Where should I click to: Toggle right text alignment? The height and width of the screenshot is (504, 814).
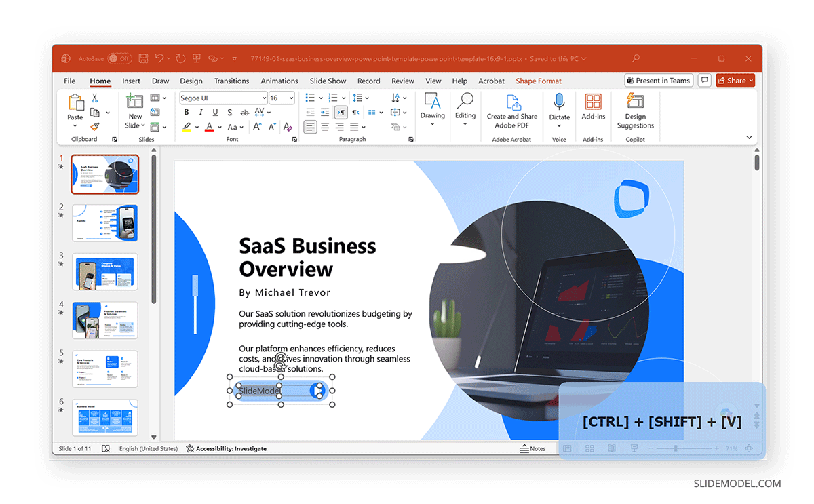pos(340,127)
